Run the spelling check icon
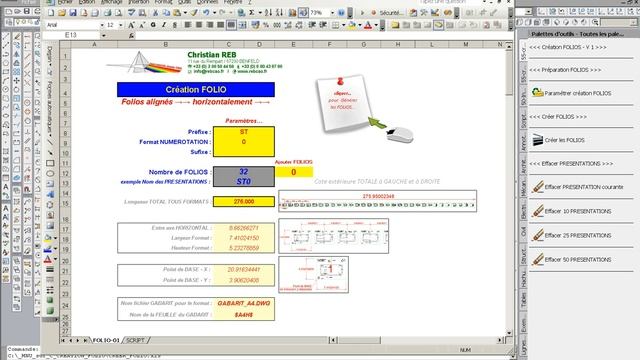The image size is (640, 360). click(131, 13)
